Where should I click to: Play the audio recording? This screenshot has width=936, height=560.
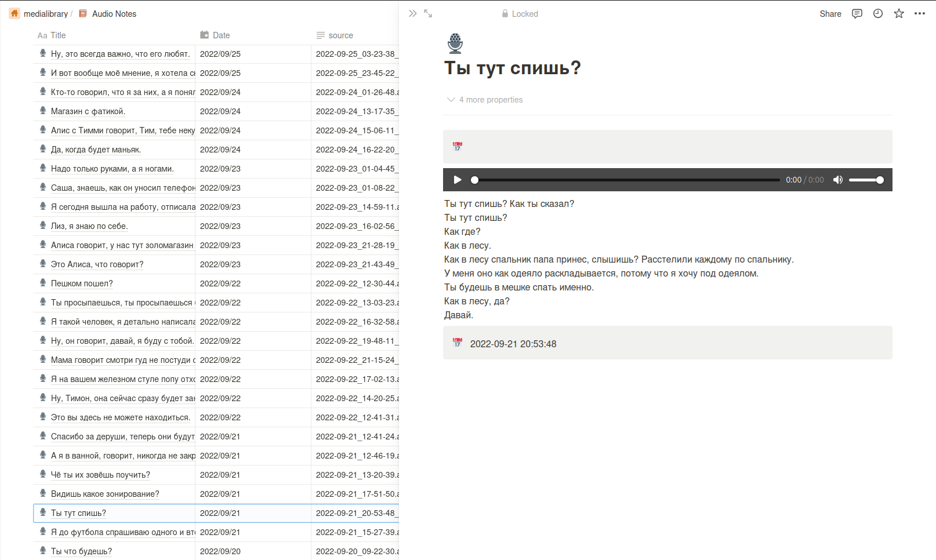point(458,180)
